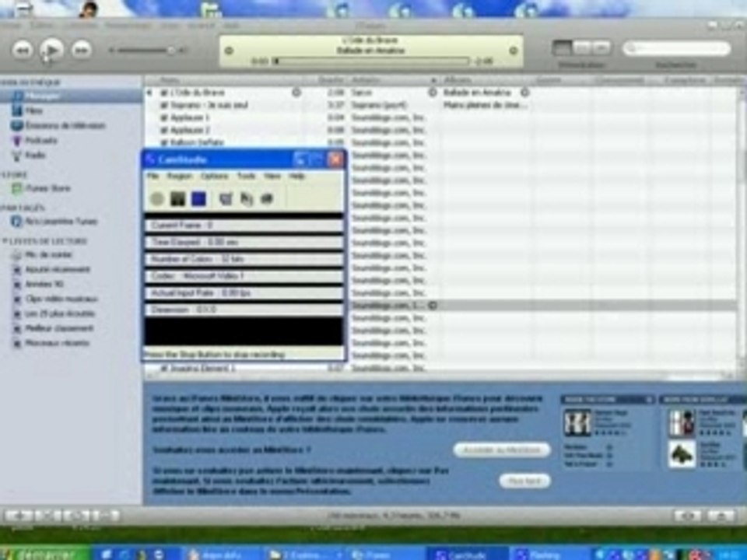Uncheck the Balloon Deflate checkbox
Screen dimensions: 747x560
pos(164,142)
